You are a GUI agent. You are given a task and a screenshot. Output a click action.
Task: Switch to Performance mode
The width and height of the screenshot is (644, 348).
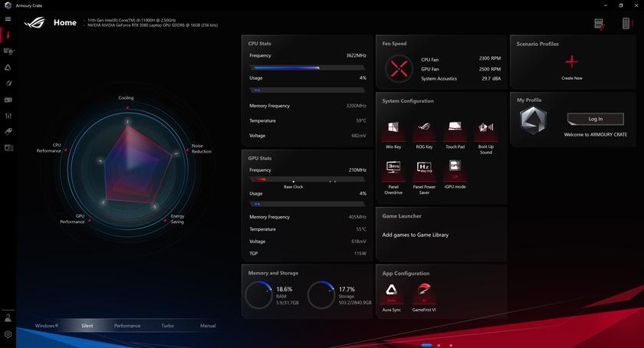[x=127, y=326]
